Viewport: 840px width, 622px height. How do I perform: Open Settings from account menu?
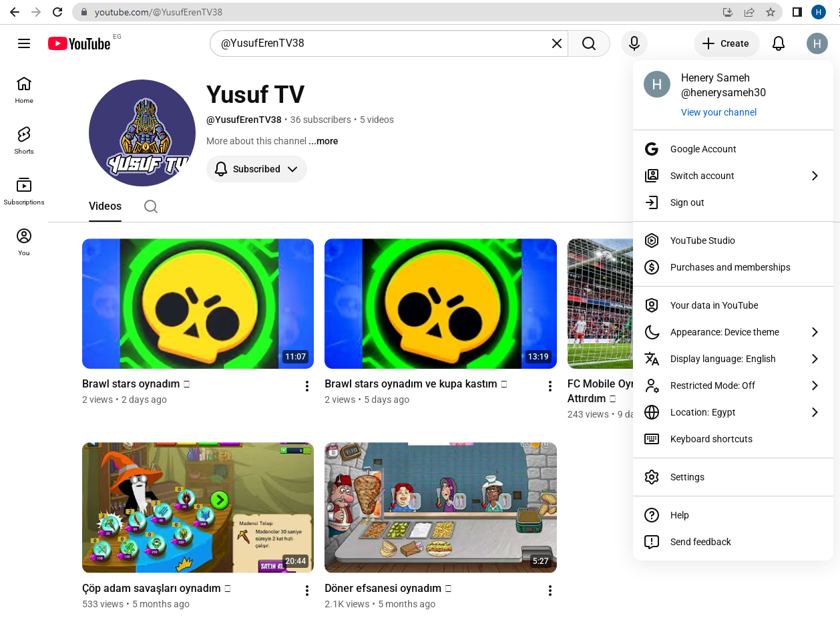coord(733,477)
